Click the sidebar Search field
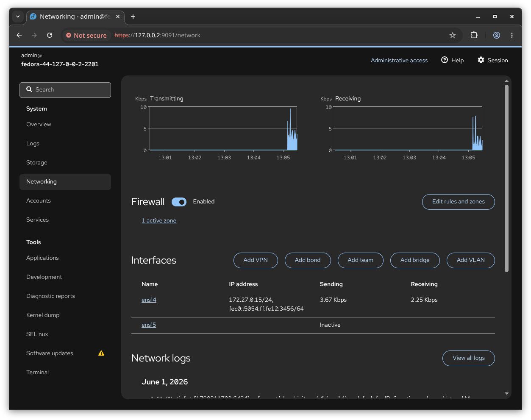 coord(65,90)
